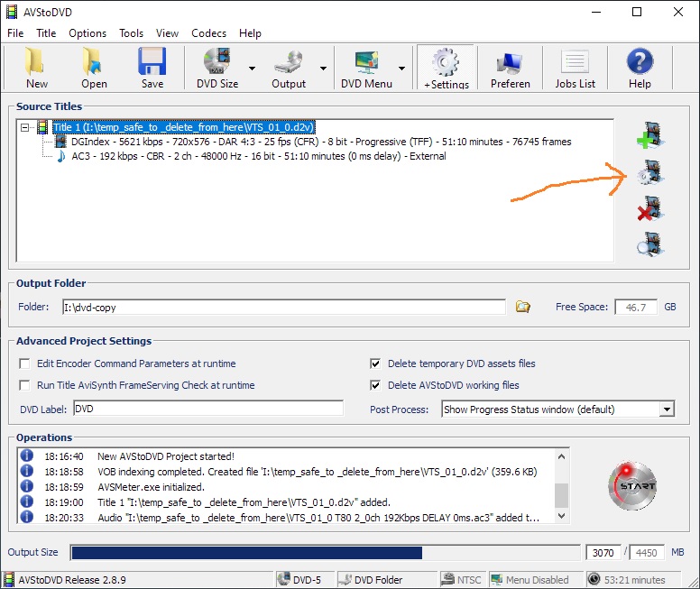Open the Title menu
The width and height of the screenshot is (700, 589).
[46, 33]
